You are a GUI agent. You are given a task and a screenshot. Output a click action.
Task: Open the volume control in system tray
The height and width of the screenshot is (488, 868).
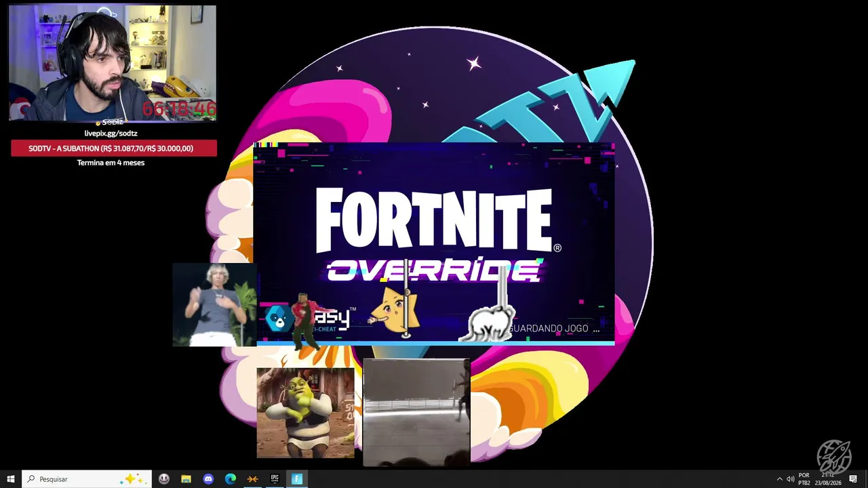791,479
